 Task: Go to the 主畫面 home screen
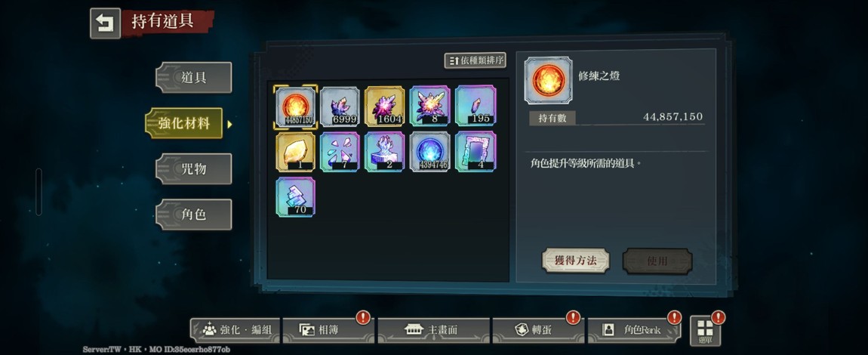pyautogui.click(x=435, y=330)
